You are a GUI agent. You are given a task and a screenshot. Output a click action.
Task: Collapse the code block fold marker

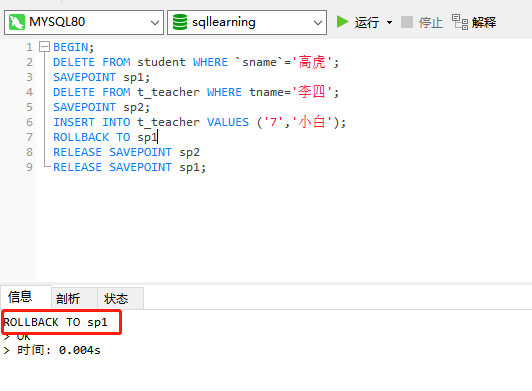(44, 47)
